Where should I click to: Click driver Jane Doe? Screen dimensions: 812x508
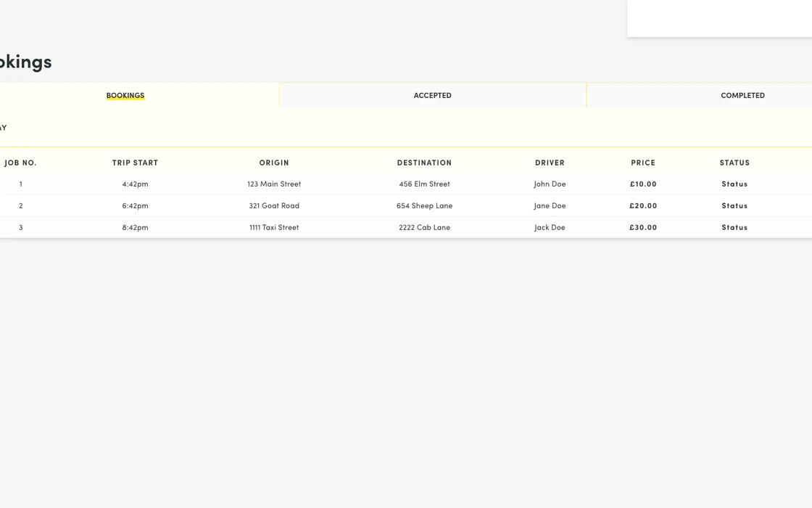click(x=550, y=206)
